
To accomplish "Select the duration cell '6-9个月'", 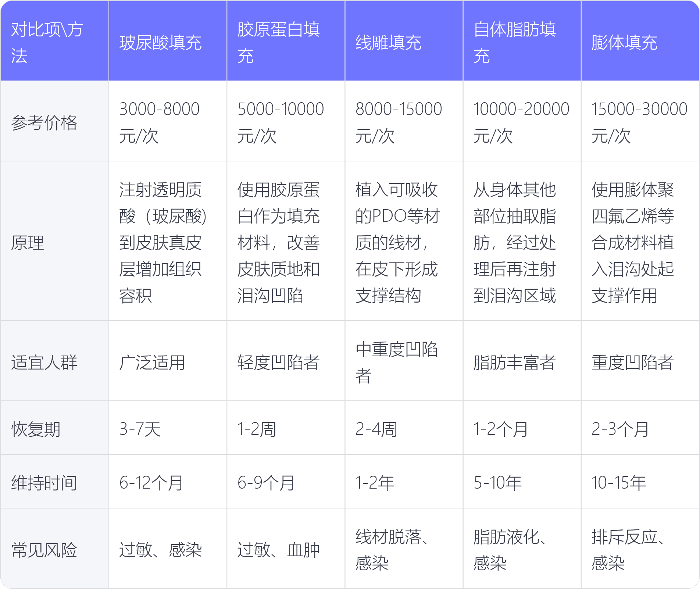I will coord(286,481).
